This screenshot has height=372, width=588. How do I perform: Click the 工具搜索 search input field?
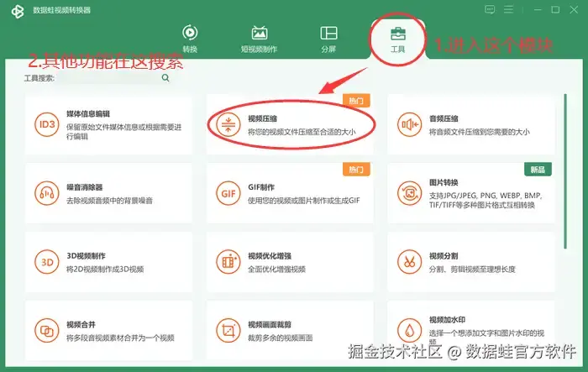(x=108, y=78)
